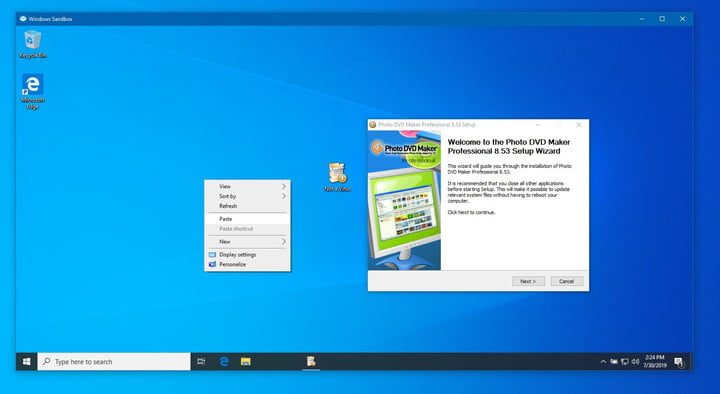Click the Windows Start button

(x=27, y=362)
